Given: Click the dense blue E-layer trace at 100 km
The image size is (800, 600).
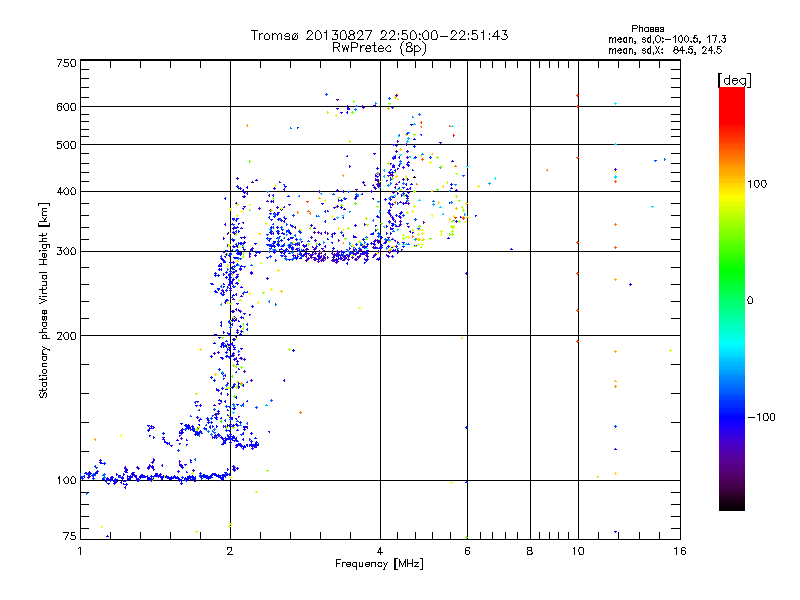Looking at the screenshot, I should coord(158,477).
